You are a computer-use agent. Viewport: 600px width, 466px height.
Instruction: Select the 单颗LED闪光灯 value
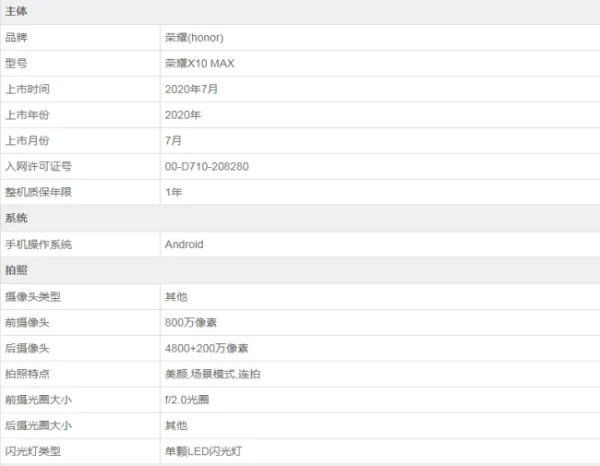tap(203, 451)
